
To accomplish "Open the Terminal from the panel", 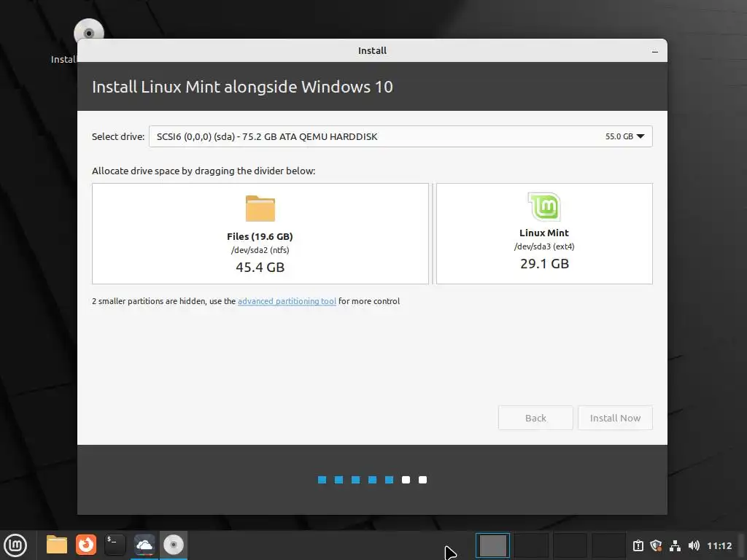I will 115,544.
